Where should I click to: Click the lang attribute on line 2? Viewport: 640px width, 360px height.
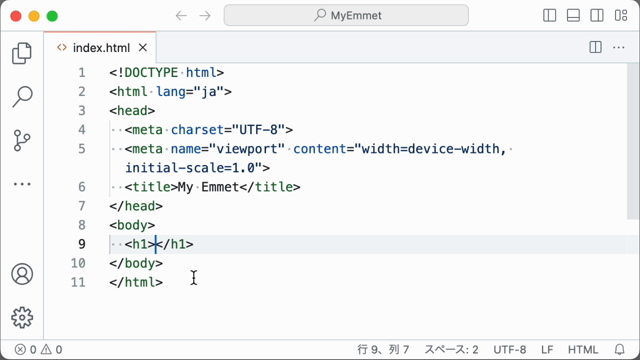point(171,91)
